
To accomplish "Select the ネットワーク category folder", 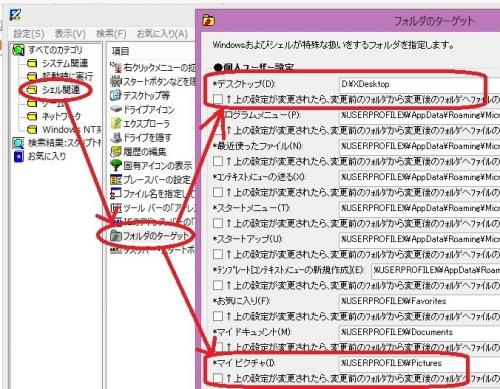I will click(54, 116).
